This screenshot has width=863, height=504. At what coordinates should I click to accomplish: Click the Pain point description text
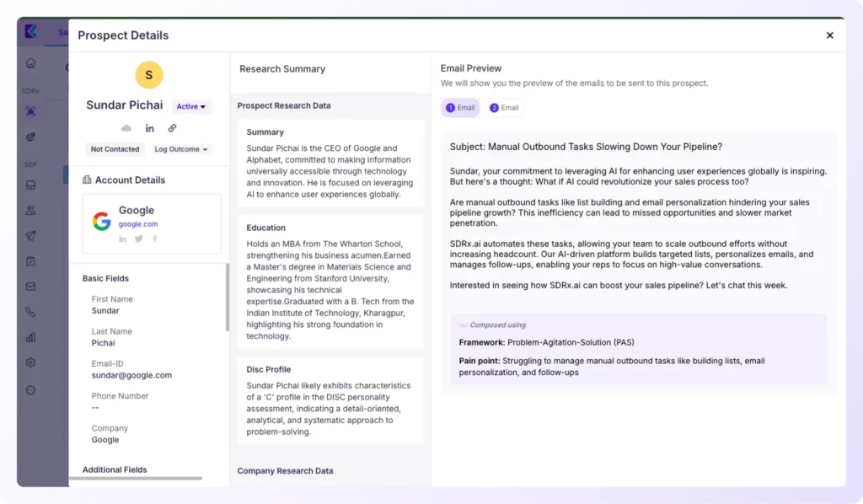pyautogui.click(x=612, y=367)
